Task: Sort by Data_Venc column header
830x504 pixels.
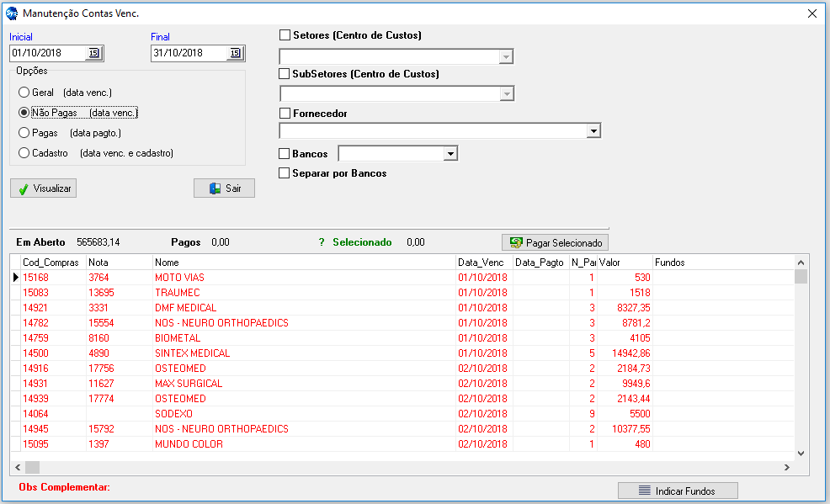Action: pos(483,263)
